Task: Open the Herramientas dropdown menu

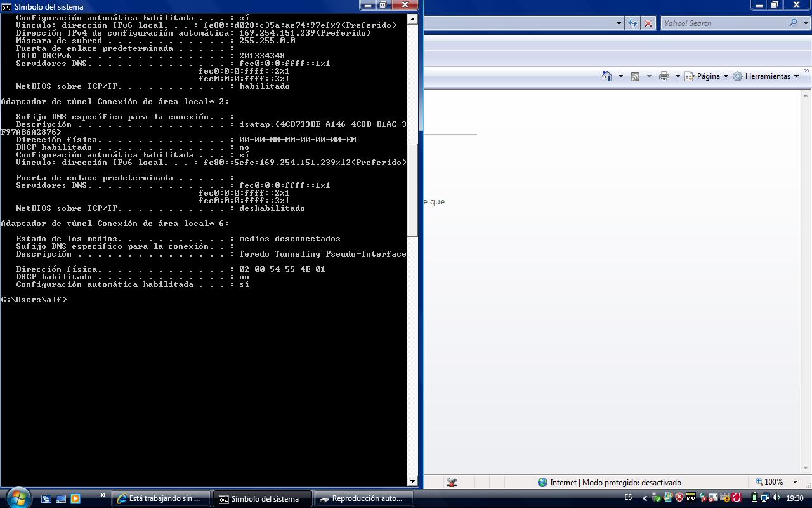Action: [767, 76]
